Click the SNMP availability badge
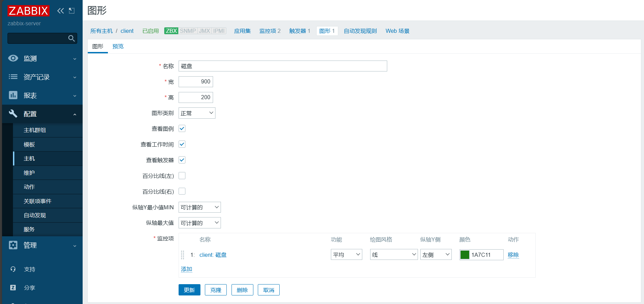The width and height of the screenshot is (644, 304). (x=188, y=31)
